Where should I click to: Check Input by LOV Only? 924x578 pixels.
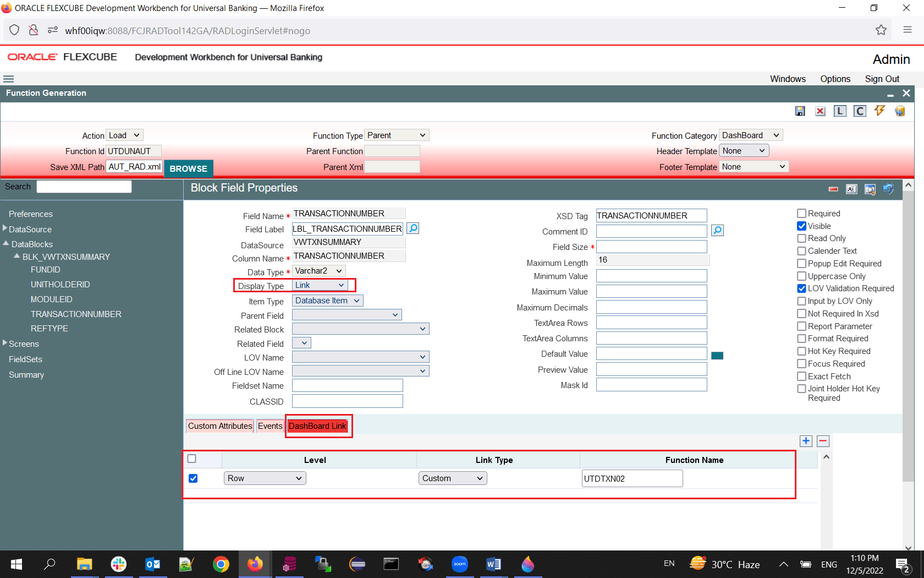click(x=802, y=301)
